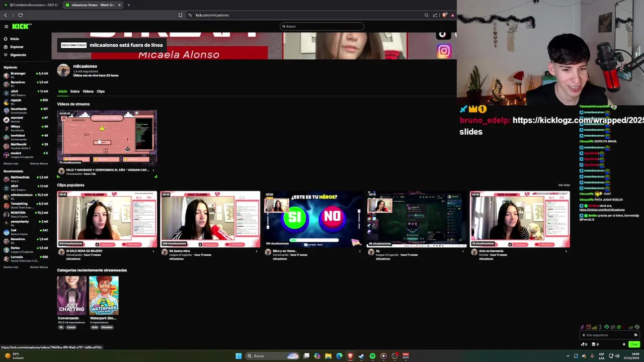Open Steam from taskbar
The height and width of the screenshot is (362, 644).
[361, 356]
